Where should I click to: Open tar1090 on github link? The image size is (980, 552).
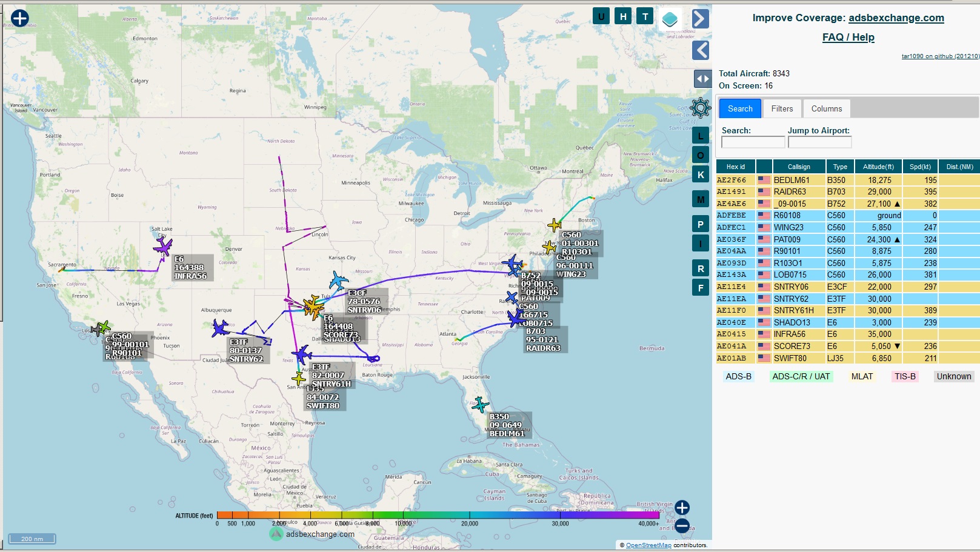(x=940, y=56)
